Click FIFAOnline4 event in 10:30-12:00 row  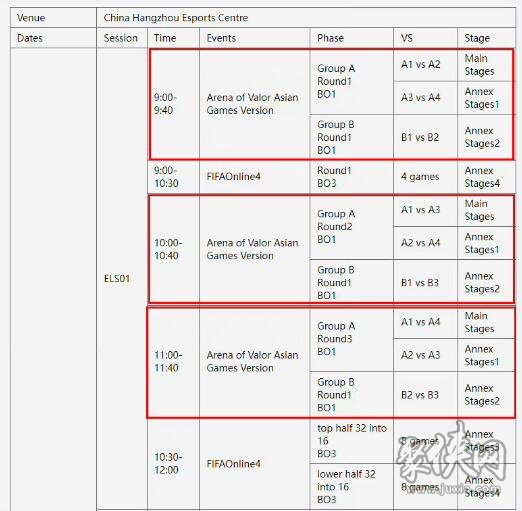pos(255,464)
